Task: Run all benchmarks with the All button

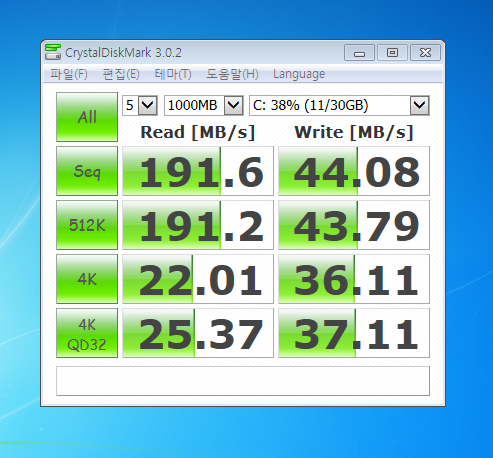Action: [x=87, y=117]
